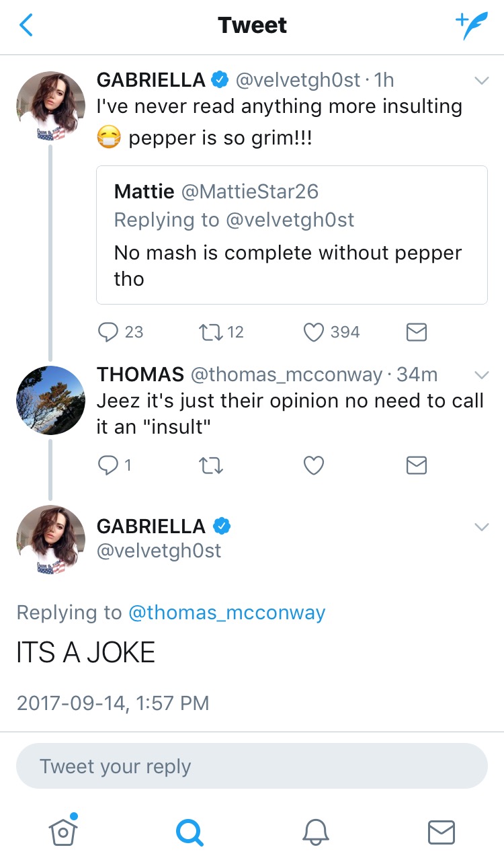The height and width of the screenshot is (862, 504).
Task: Compose a new tweet with feather icon
Action: (x=472, y=26)
